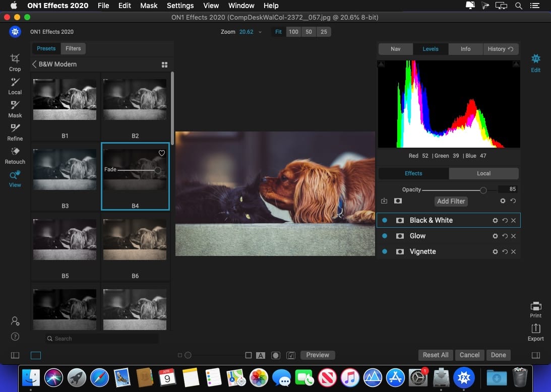Toggle the left panel visibility icon
This screenshot has width=551, height=392.
tap(15, 355)
